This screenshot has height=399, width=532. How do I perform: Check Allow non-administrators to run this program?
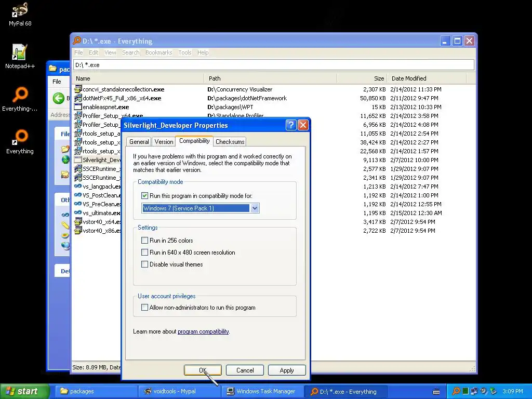pos(144,308)
